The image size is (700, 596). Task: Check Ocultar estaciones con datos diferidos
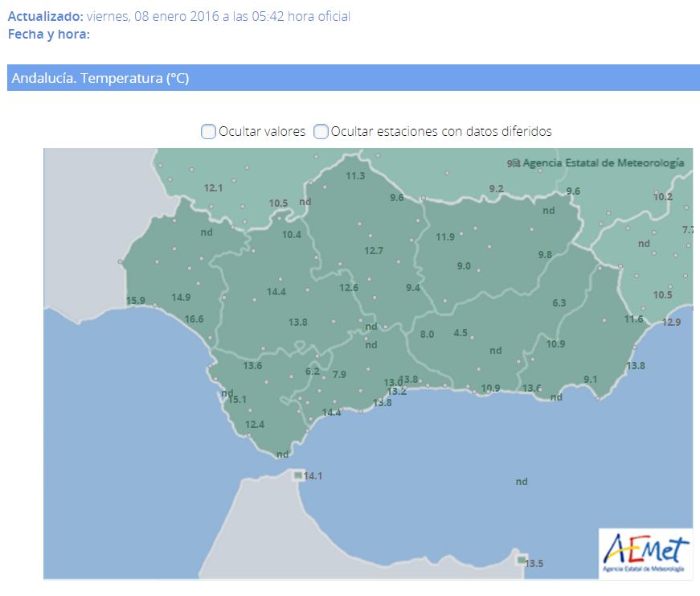[x=321, y=132]
